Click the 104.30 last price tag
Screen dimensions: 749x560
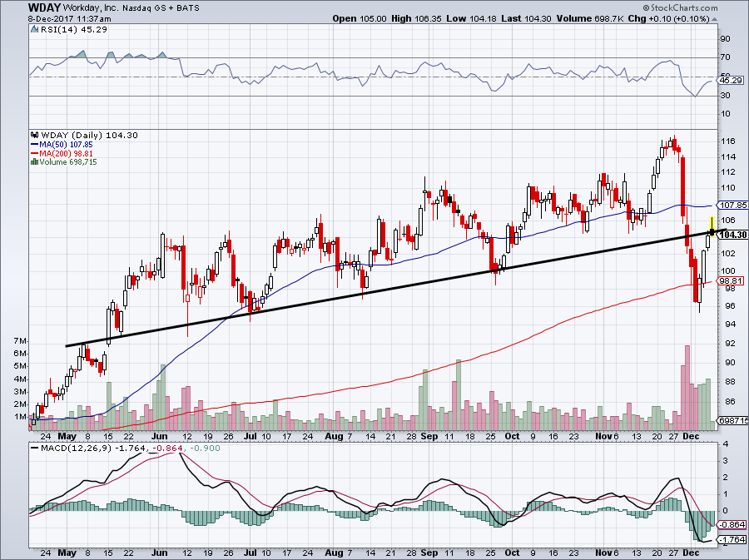[732, 235]
